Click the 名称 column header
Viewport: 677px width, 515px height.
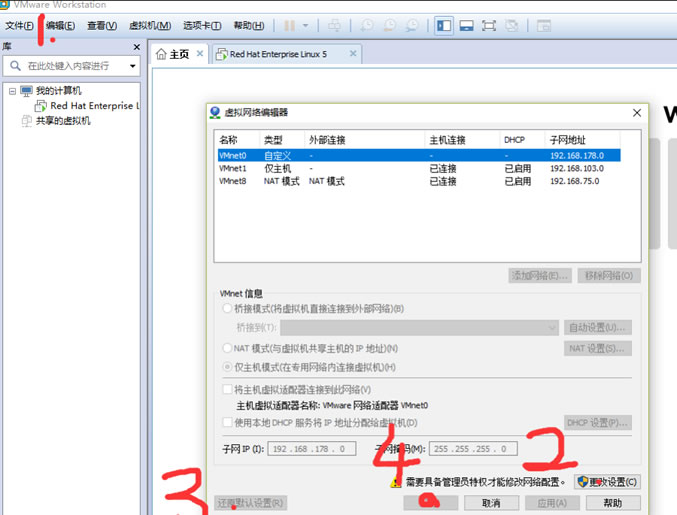click(x=228, y=140)
